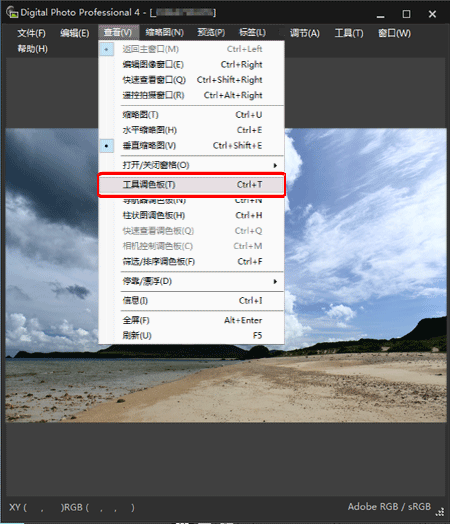Open 编辑图像窗口(E) from menu

click(x=191, y=64)
